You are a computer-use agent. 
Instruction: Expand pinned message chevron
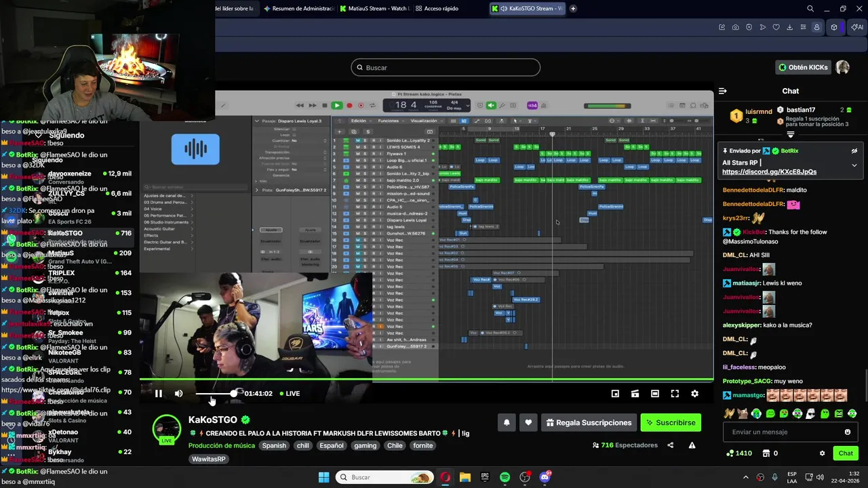coord(854,165)
